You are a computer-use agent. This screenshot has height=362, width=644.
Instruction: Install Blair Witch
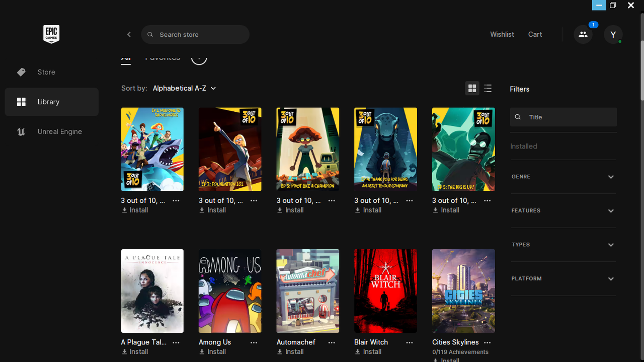pyautogui.click(x=368, y=352)
